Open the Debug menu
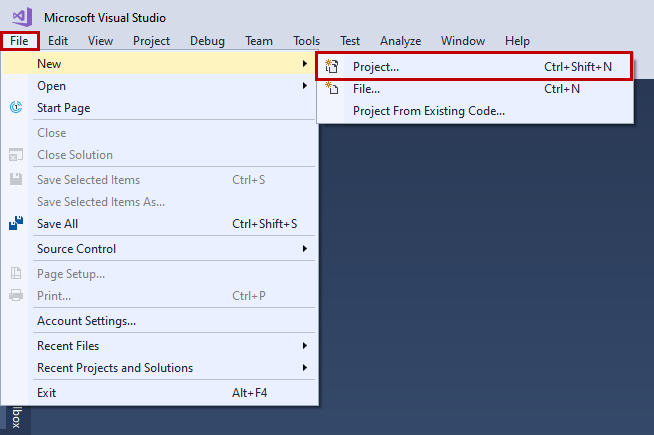The image size is (654, 435). (x=207, y=41)
